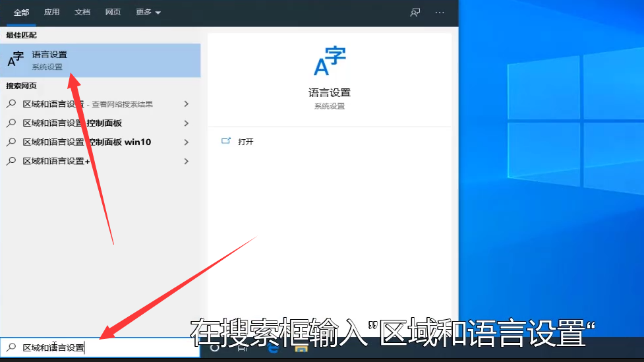The height and width of the screenshot is (362, 644).
Task: Expand chevron for 控制面板 suggestion
Action: (x=187, y=123)
